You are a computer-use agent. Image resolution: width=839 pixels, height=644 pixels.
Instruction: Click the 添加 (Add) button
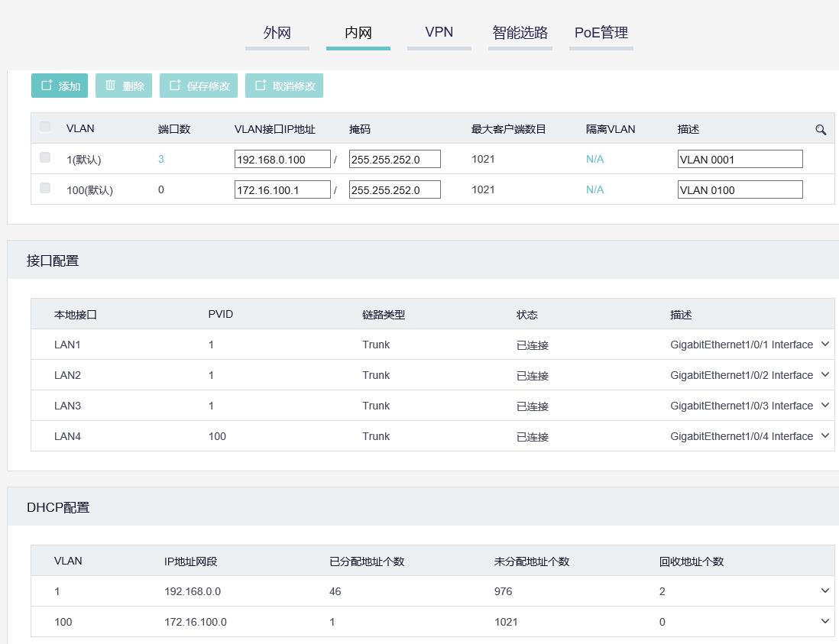point(60,86)
